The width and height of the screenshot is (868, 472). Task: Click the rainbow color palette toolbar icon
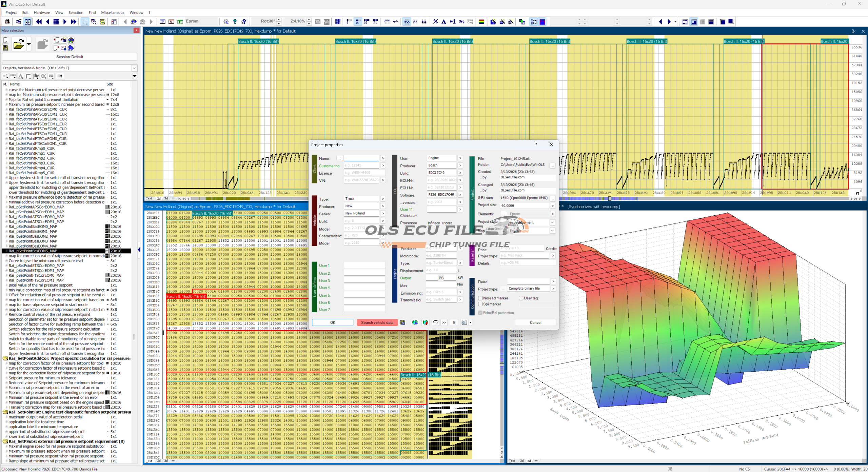[x=481, y=22]
